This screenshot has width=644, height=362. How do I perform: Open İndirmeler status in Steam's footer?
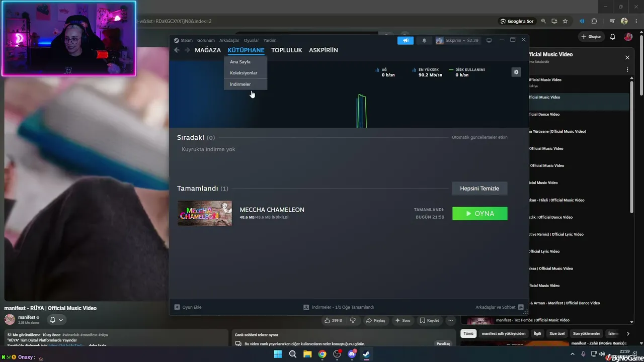click(x=339, y=307)
